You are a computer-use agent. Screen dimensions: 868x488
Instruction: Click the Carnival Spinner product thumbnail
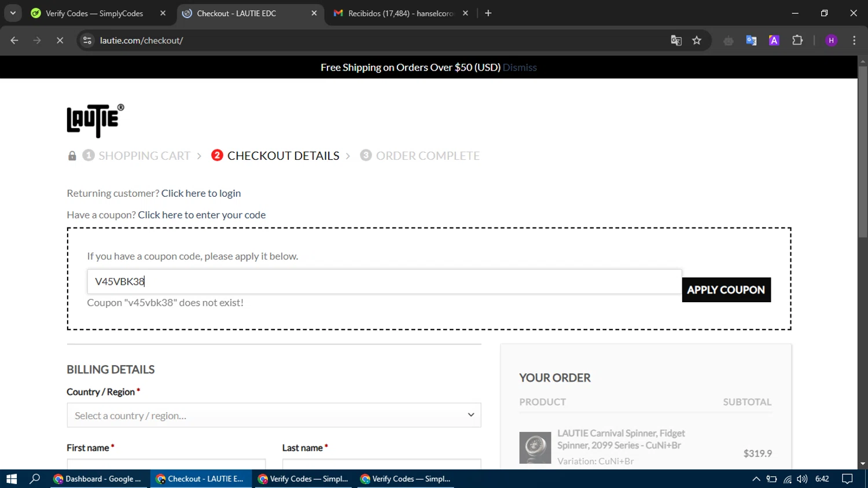(535, 447)
